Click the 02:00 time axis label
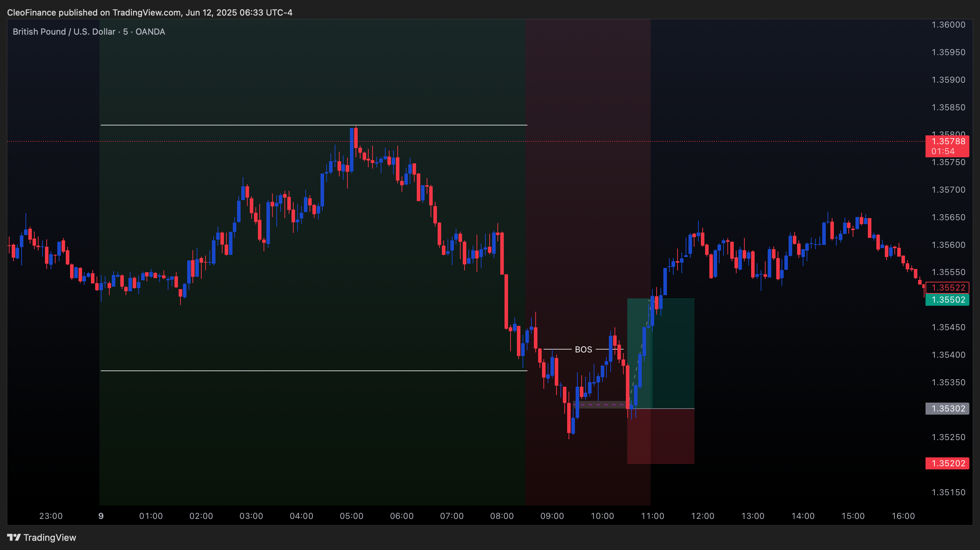The height and width of the screenshot is (550, 980). [201, 516]
